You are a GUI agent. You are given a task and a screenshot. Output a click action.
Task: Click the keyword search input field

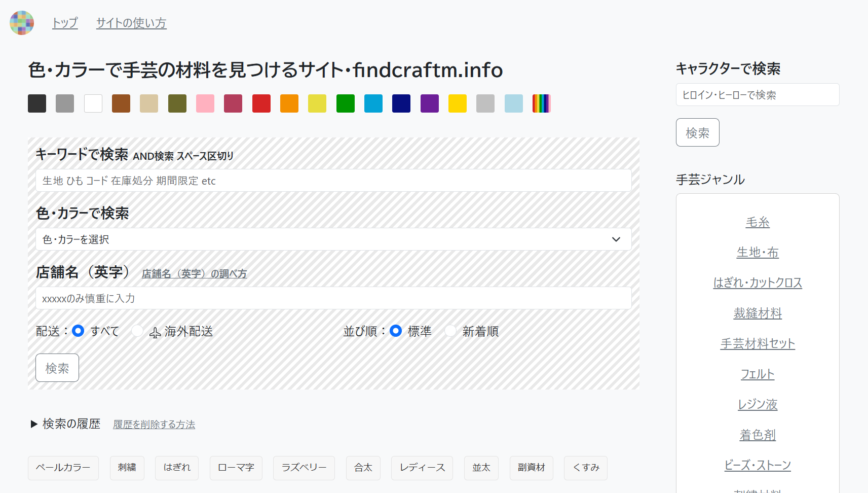333,181
